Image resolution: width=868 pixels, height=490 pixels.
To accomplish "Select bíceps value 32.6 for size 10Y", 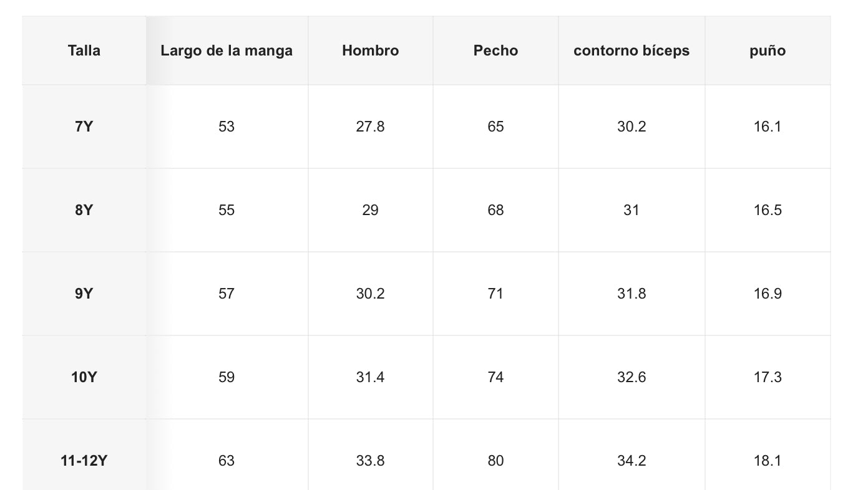I will click(631, 377).
